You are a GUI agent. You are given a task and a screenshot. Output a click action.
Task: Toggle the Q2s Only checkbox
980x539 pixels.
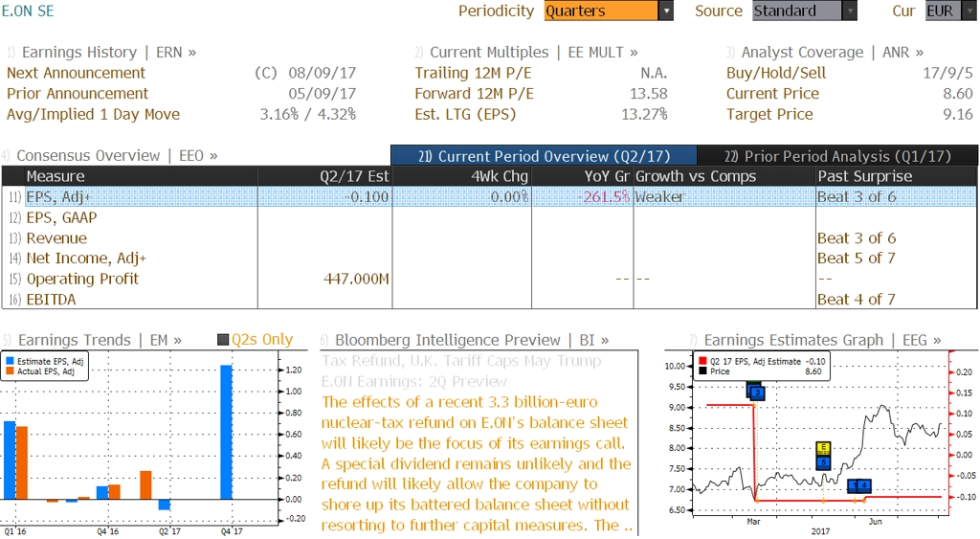[x=223, y=340]
